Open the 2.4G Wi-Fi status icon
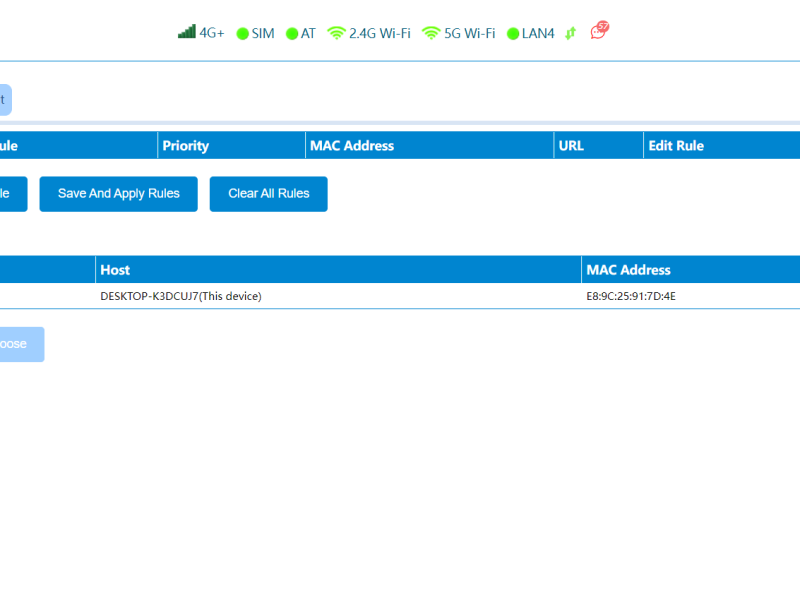The width and height of the screenshot is (800, 600). (x=336, y=33)
